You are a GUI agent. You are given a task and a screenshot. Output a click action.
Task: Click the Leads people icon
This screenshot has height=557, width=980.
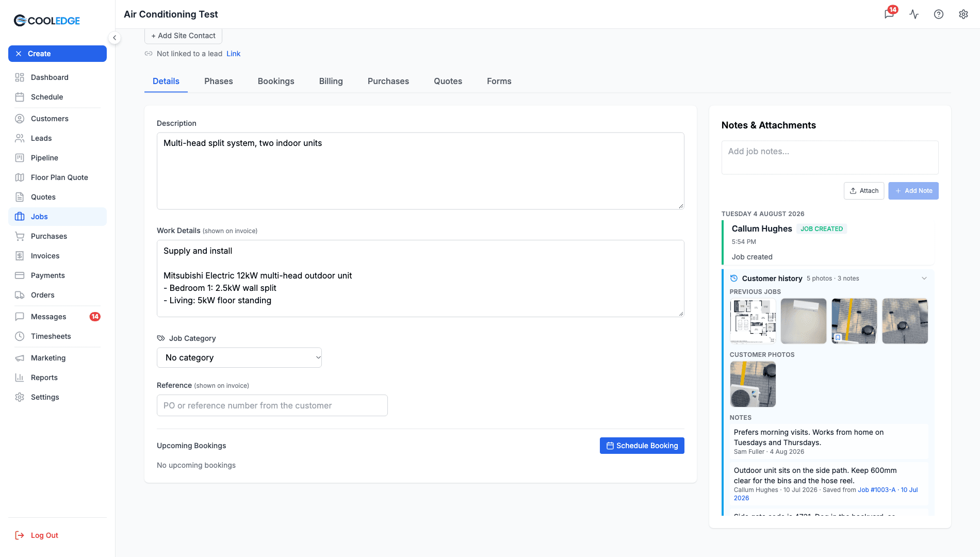[20, 138]
